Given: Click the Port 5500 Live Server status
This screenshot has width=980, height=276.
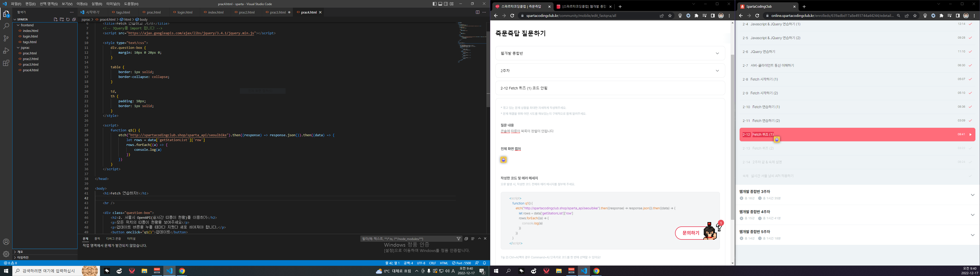Looking at the screenshot, I should [461, 263].
